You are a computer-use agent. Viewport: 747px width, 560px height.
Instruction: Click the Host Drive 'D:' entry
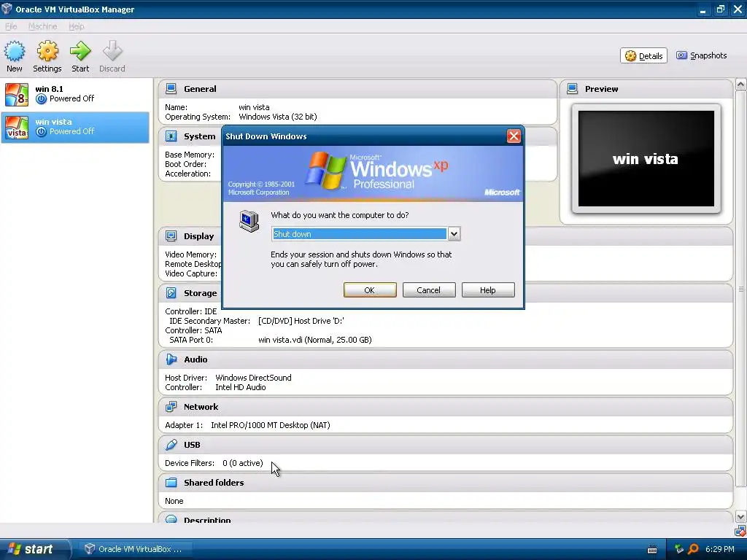(301, 321)
